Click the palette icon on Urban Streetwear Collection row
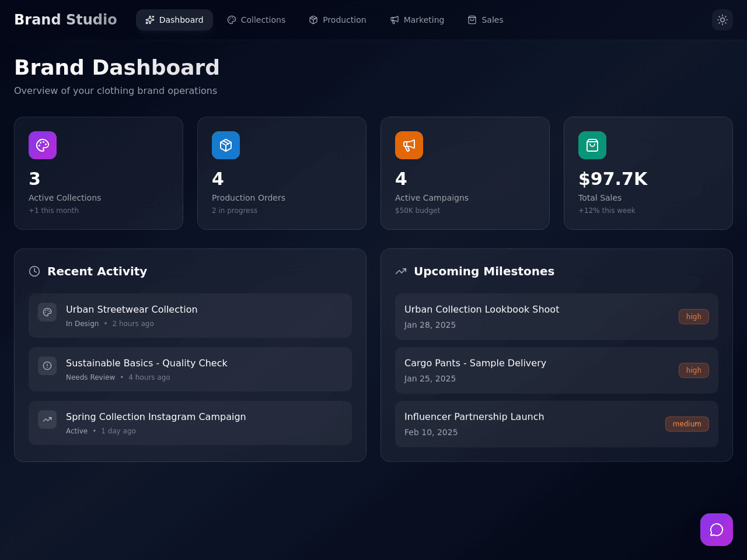 47,312
